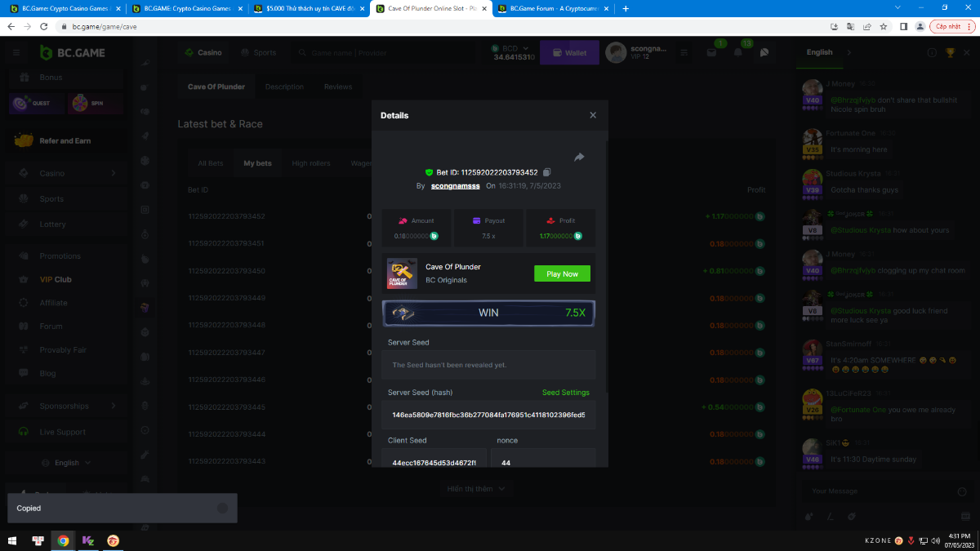Click the Server Seed hash field
The height and width of the screenshot is (551, 980).
tap(488, 415)
